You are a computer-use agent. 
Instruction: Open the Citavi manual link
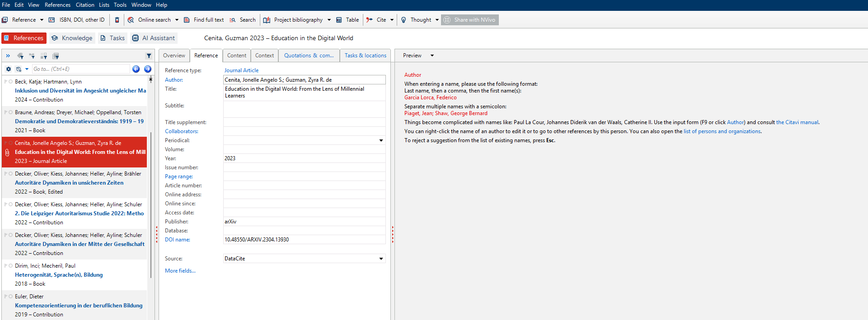(797, 122)
